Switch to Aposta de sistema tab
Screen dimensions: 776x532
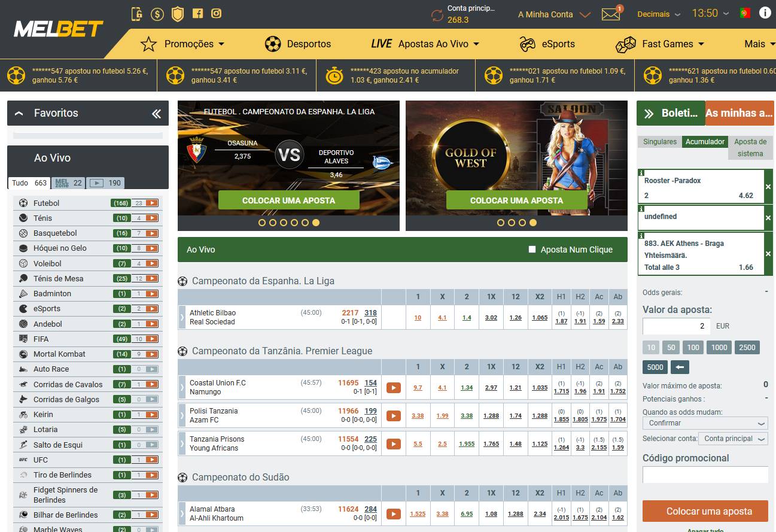(750, 148)
